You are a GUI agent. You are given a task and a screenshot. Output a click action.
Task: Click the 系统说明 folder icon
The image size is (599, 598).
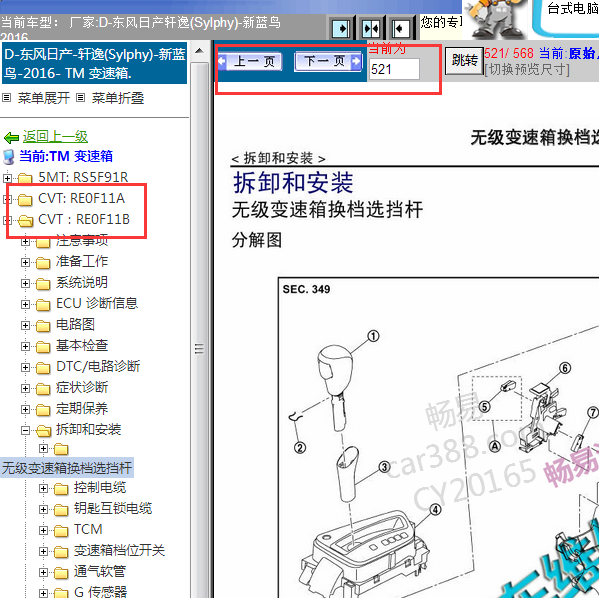pos(43,284)
